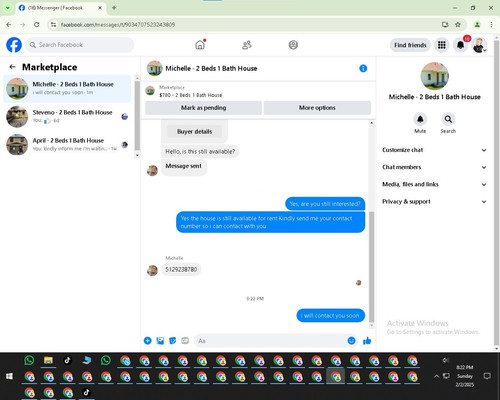Viewport: 500px width, 400px height.
Task: Select the 'Yes, are you still interested?' message
Action: (325, 204)
